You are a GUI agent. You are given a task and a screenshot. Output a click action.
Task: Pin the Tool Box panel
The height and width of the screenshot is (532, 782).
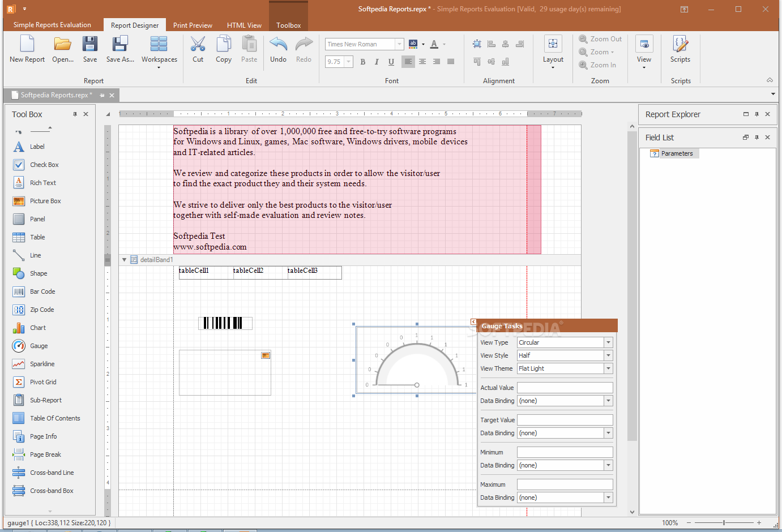75,114
